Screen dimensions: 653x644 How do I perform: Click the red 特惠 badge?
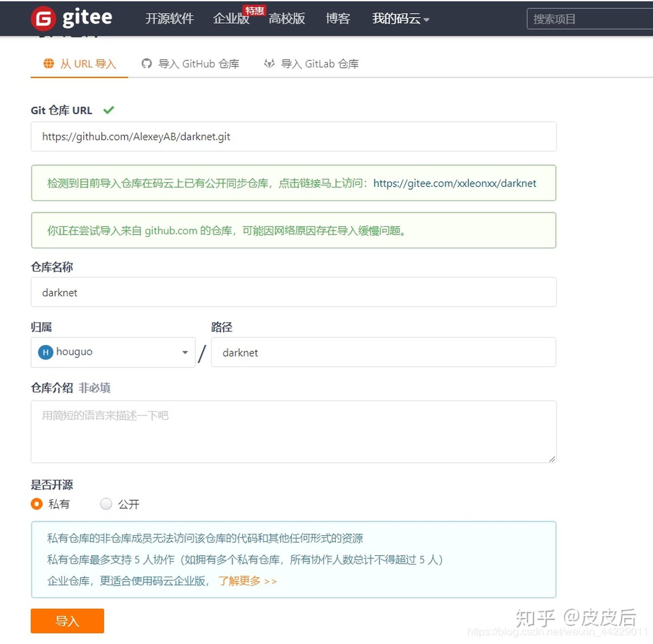(x=254, y=10)
